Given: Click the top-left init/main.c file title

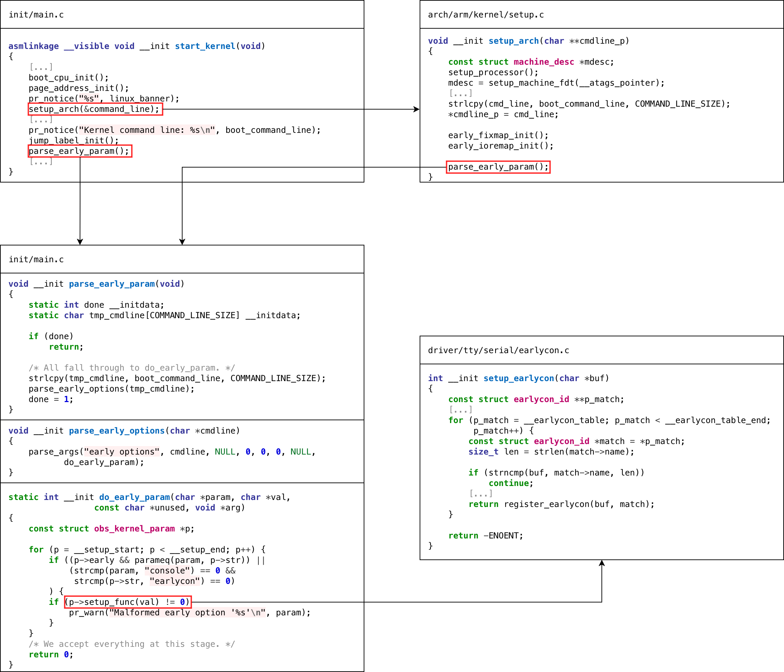Looking at the screenshot, I should pos(36,15).
